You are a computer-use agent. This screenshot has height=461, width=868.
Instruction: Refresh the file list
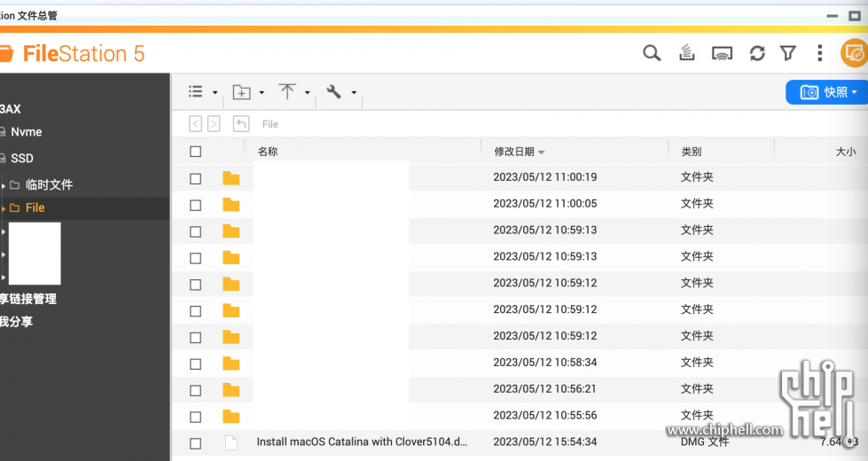(x=757, y=53)
